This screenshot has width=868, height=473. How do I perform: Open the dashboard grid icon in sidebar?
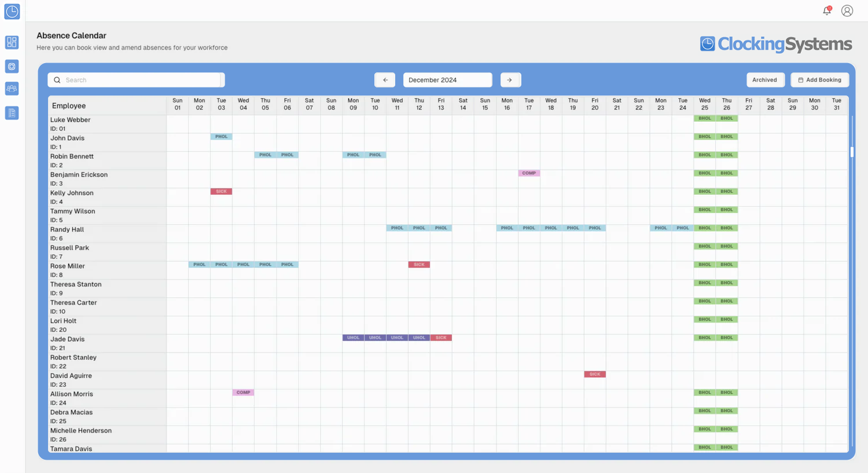click(12, 42)
